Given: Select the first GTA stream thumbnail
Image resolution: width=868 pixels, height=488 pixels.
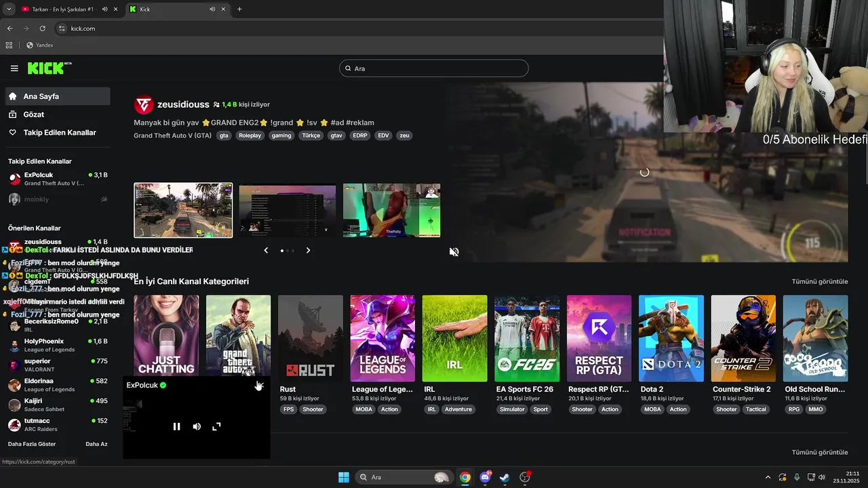Looking at the screenshot, I should [183, 210].
